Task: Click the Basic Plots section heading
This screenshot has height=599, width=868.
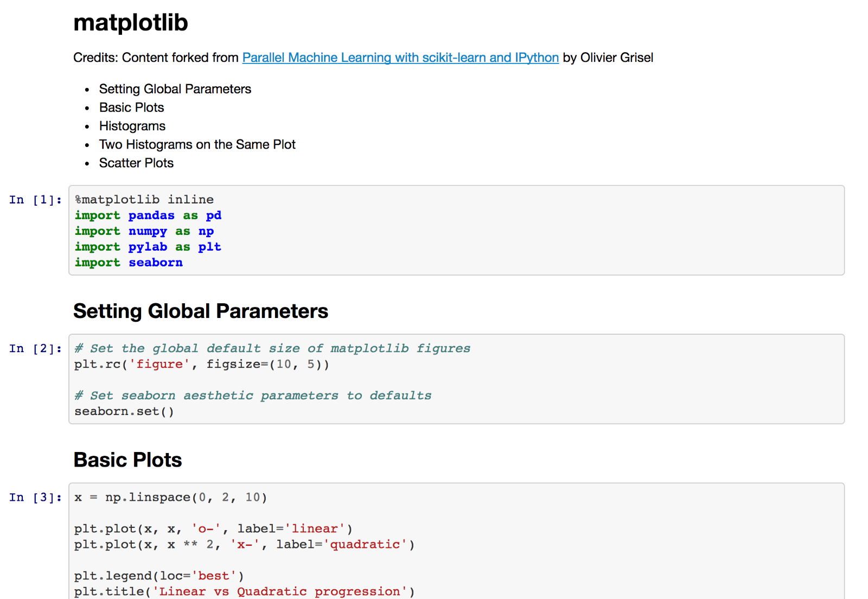Action: click(x=127, y=460)
